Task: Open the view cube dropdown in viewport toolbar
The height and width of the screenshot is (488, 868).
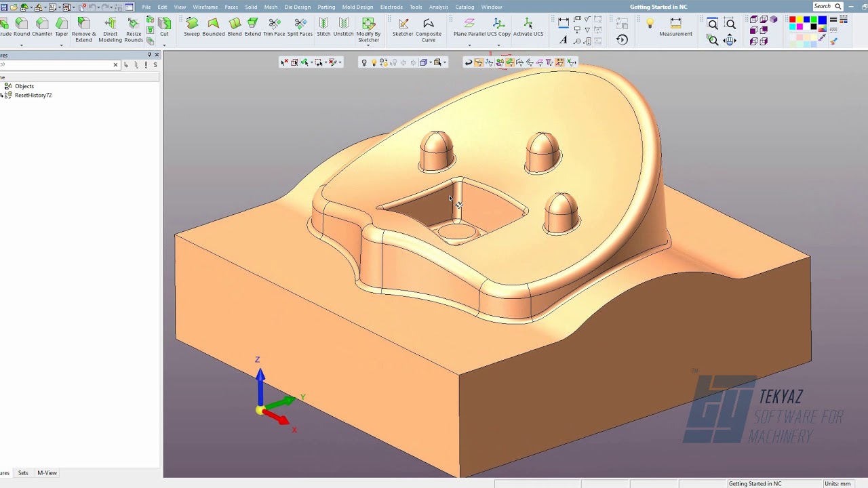Action: point(431,62)
